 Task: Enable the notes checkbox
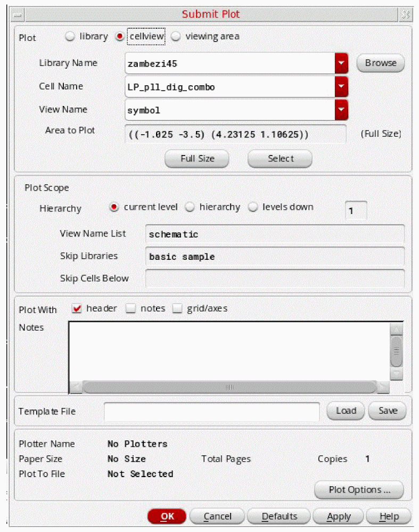[130, 308]
